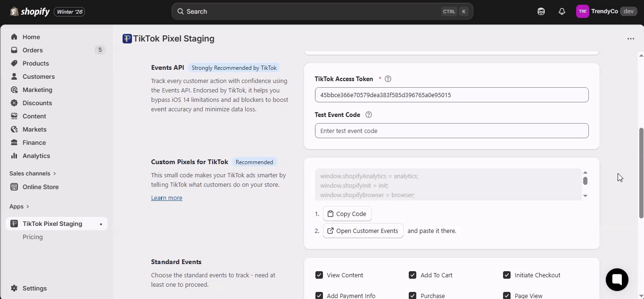The height and width of the screenshot is (299, 644).
Task: Toggle the Add To Cart checkbox
Action: tap(413, 275)
